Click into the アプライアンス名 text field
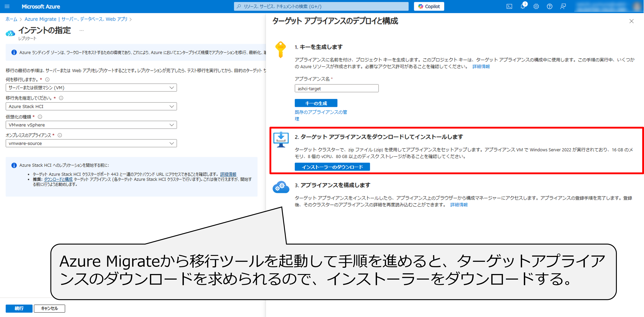The height and width of the screenshot is (317, 644). click(x=336, y=88)
